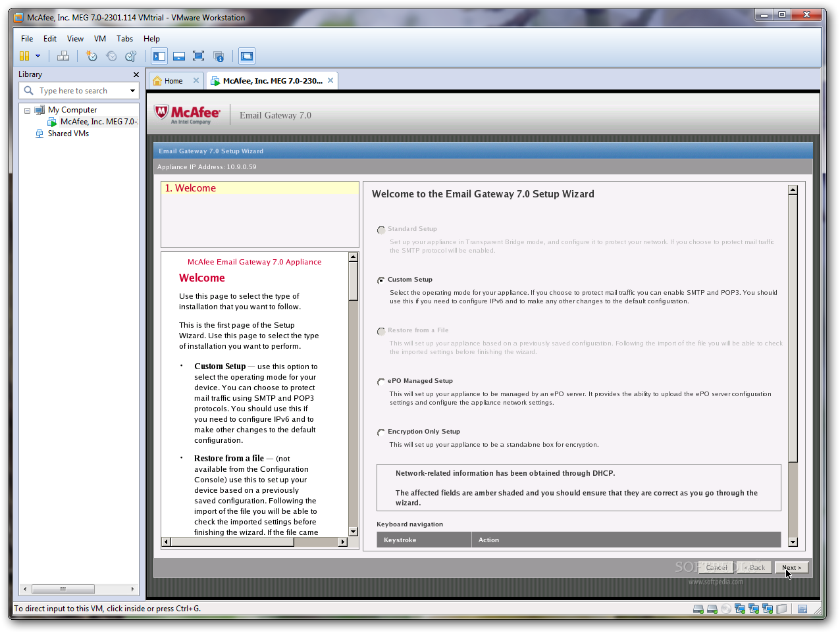Click the library search magnifier icon
Image resolution: width=840 pixels, height=633 pixels.
28,91
